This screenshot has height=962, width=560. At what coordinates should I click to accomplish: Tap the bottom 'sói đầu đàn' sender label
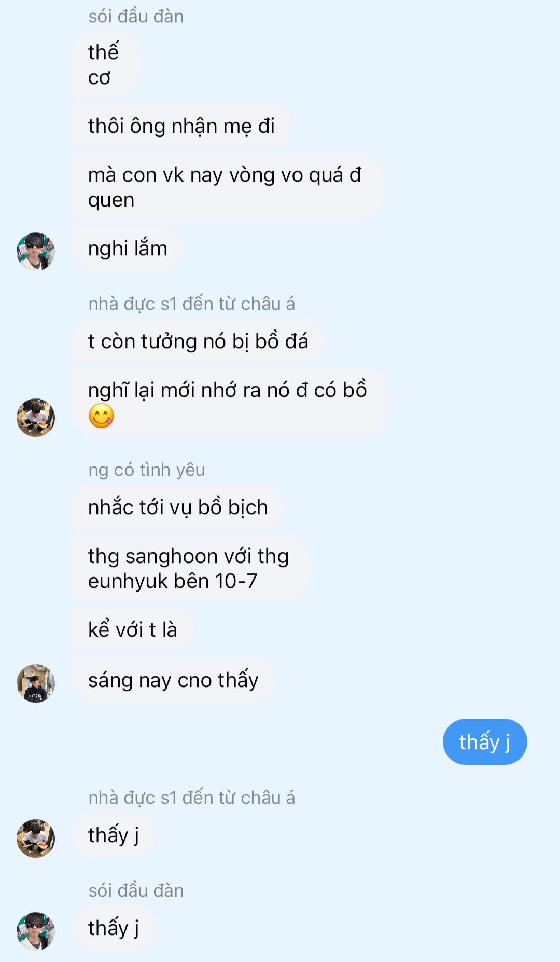[x=136, y=890]
